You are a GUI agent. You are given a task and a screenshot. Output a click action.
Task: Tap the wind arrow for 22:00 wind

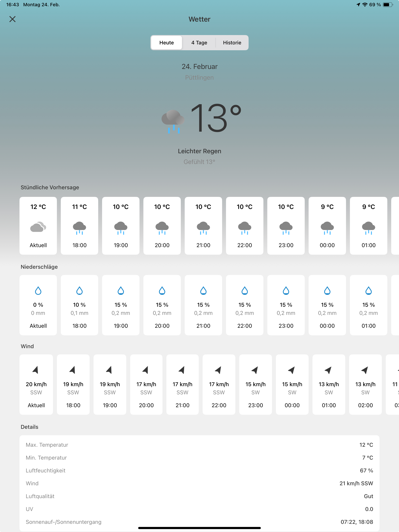pyautogui.click(x=218, y=370)
